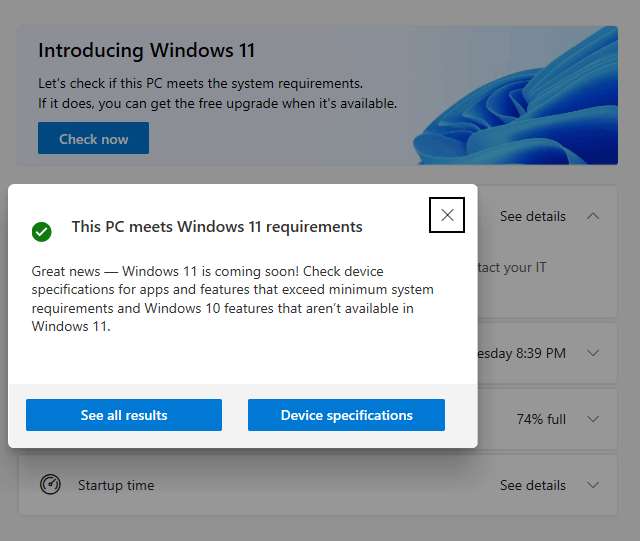Select the Startup time label
The width and height of the screenshot is (640, 541).
(x=116, y=485)
